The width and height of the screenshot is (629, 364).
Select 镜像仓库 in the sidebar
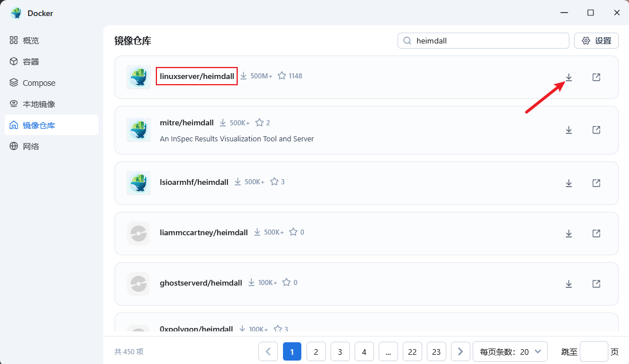52,125
